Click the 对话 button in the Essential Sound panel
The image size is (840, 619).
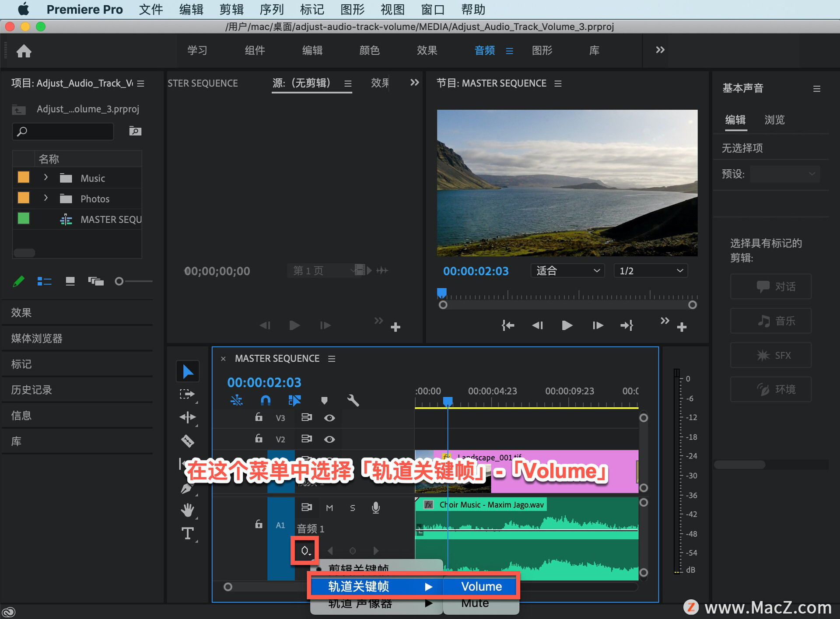770,286
